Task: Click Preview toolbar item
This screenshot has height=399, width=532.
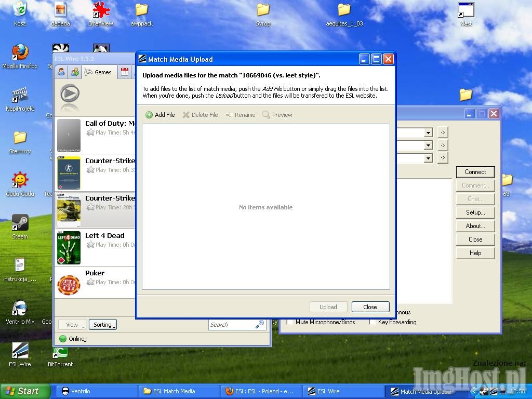Action: pyautogui.click(x=277, y=115)
